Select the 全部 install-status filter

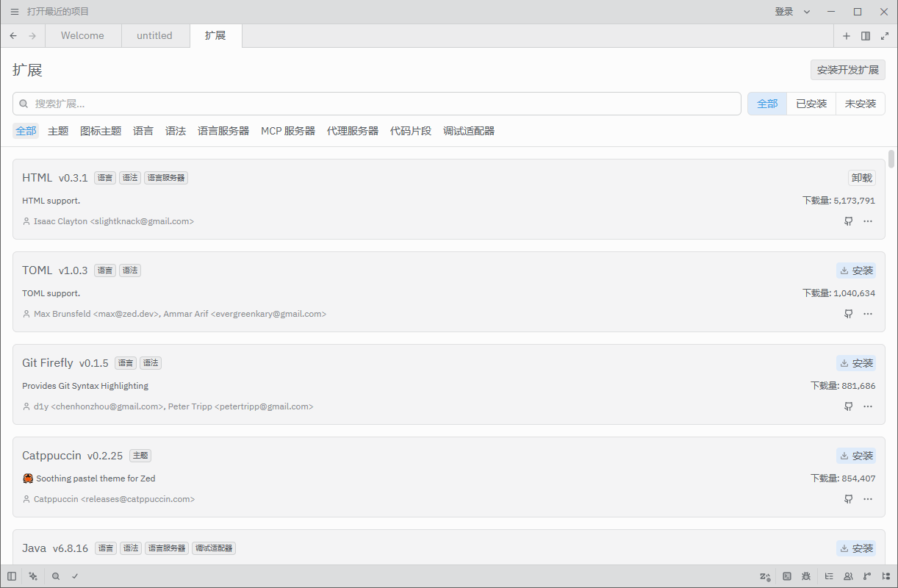(767, 104)
